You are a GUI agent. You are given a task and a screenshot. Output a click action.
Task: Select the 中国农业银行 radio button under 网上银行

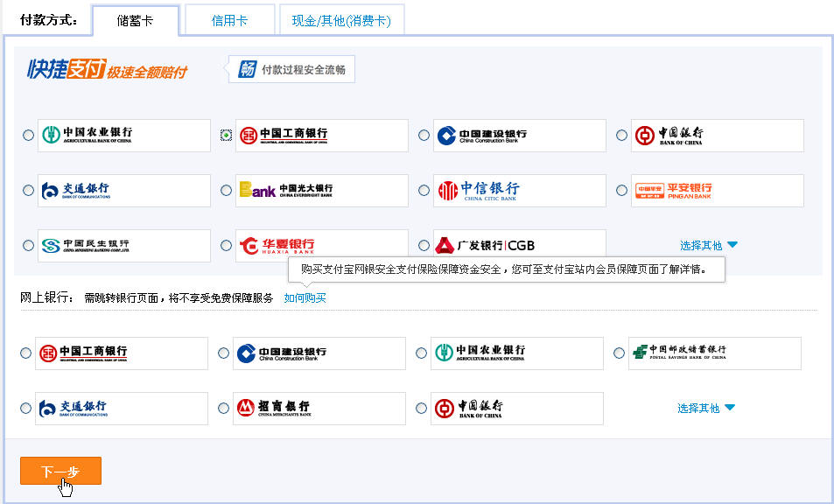click(x=421, y=353)
